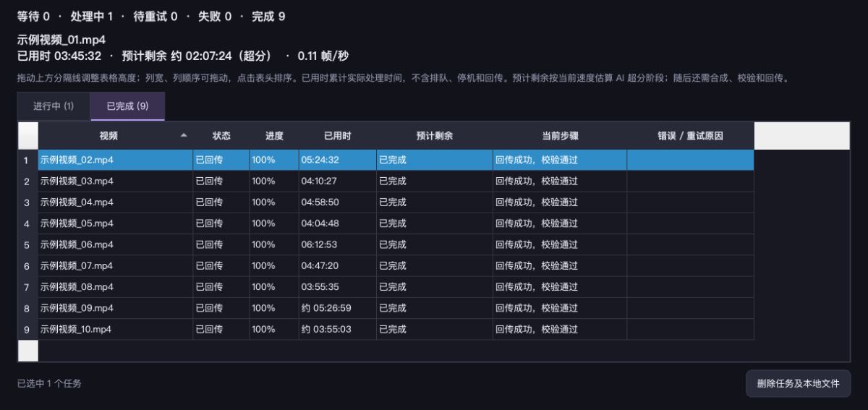Click the 已选中 1 个任务 status text
868x410 pixels.
49,383
